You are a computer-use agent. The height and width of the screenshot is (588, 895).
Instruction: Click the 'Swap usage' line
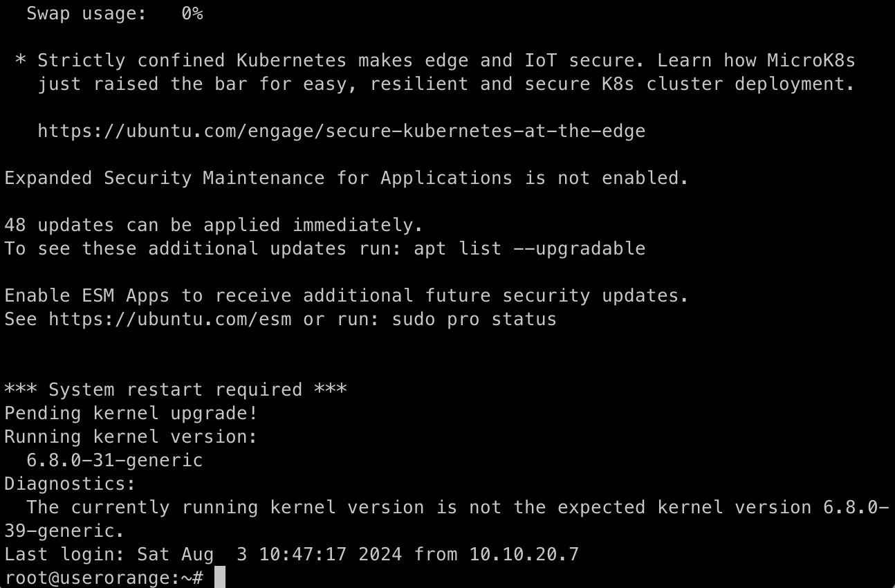115,13
